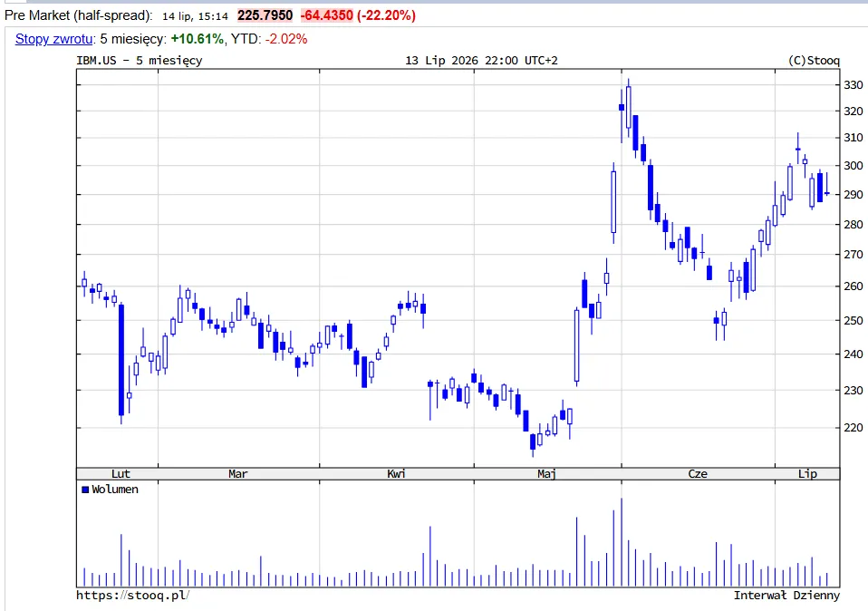Click the chart date 13 Lip 2026 22:00 UTC+2
This screenshot has width=868, height=611.
[482, 61]
